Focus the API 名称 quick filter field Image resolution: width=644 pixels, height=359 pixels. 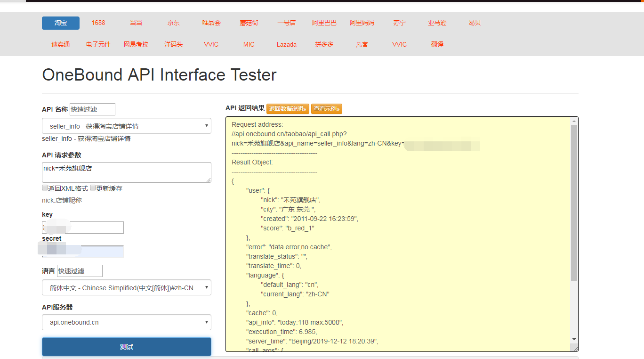tap(92, 109)
